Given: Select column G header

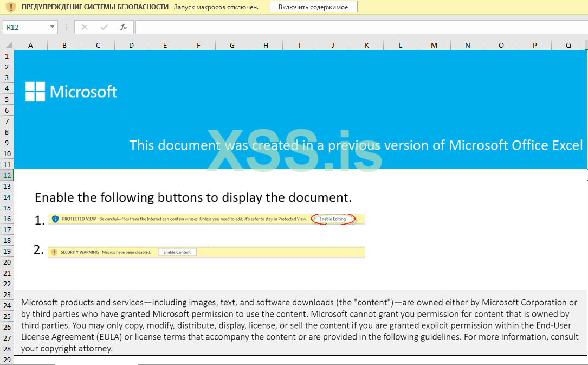Looking at the screenshot, I should tap(232, 45).
